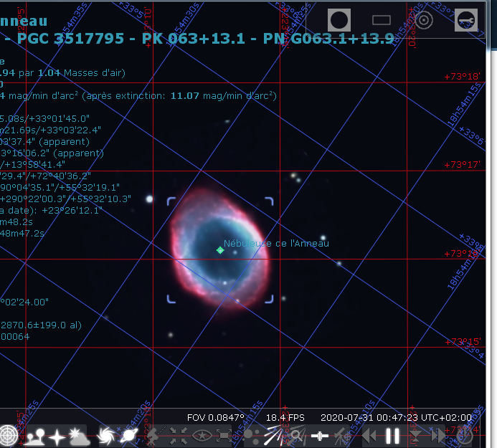Click the Ring Nebula image
The width and height of the screenshot is (497, 448).
pos(220,249)
